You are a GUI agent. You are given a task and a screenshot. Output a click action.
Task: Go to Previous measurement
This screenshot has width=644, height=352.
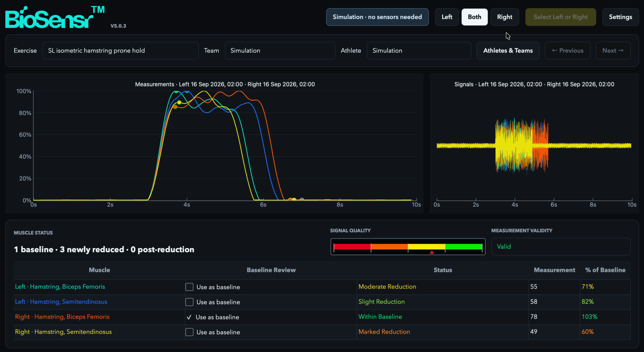click(x=567, y=51)
